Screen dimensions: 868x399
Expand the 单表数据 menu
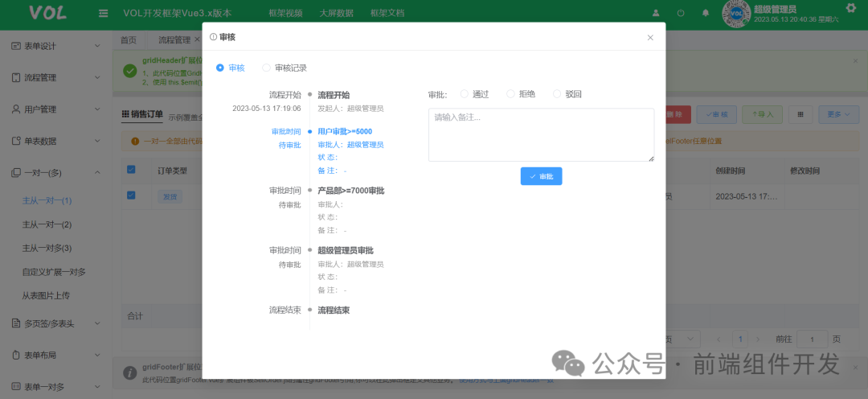pyautogui.click(x=97, y=141)
